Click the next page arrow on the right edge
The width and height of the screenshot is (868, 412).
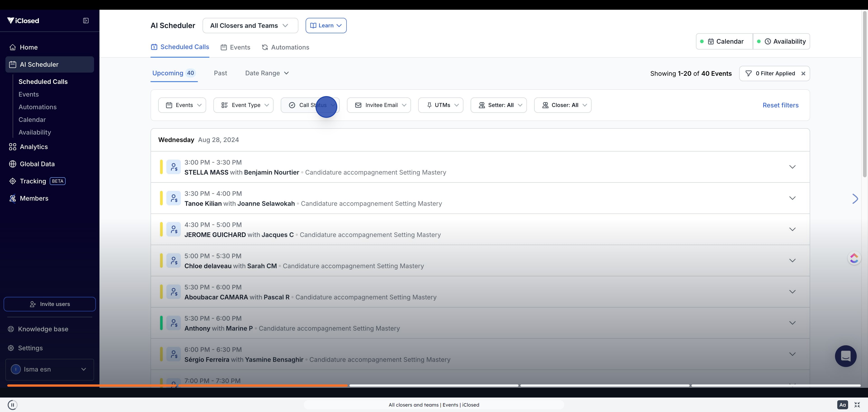click(855, 199)
